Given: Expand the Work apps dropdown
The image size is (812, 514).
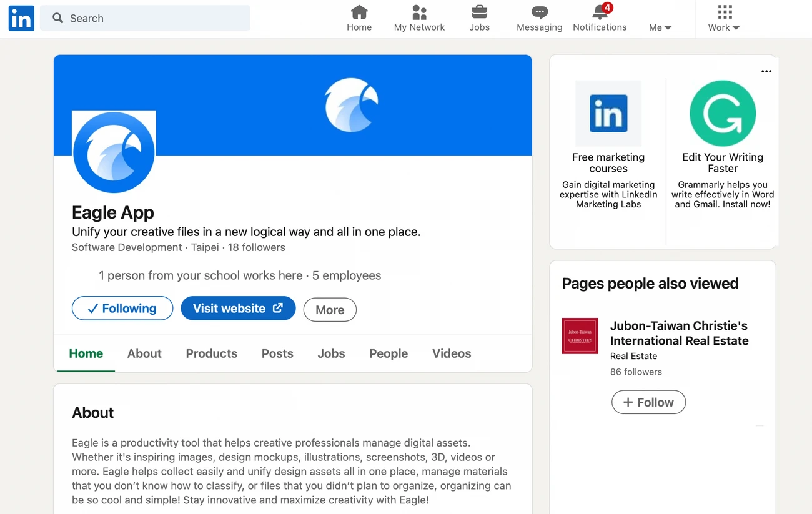Looking at the screenshot, I should (724, 27).
